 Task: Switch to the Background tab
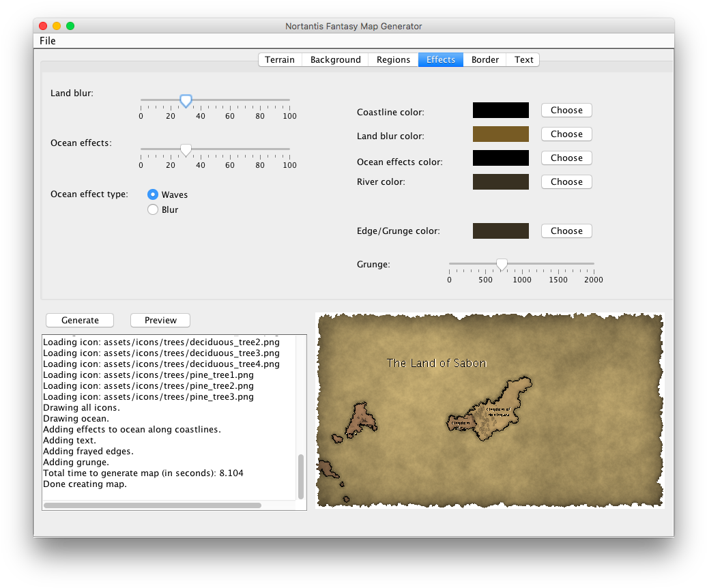click(x=335, y=60)
